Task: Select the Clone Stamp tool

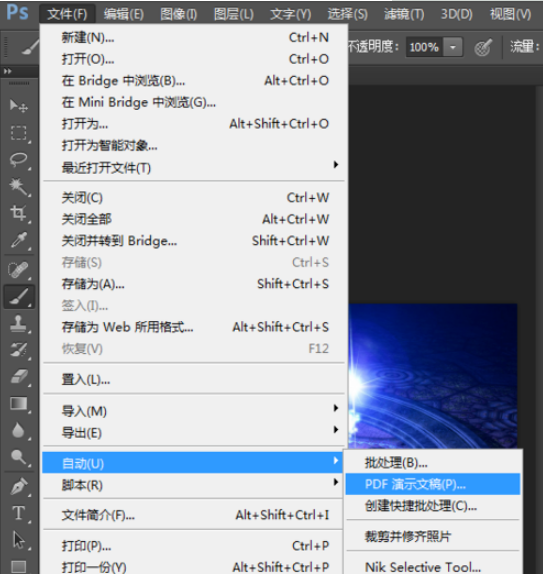Action: [18, 324]
